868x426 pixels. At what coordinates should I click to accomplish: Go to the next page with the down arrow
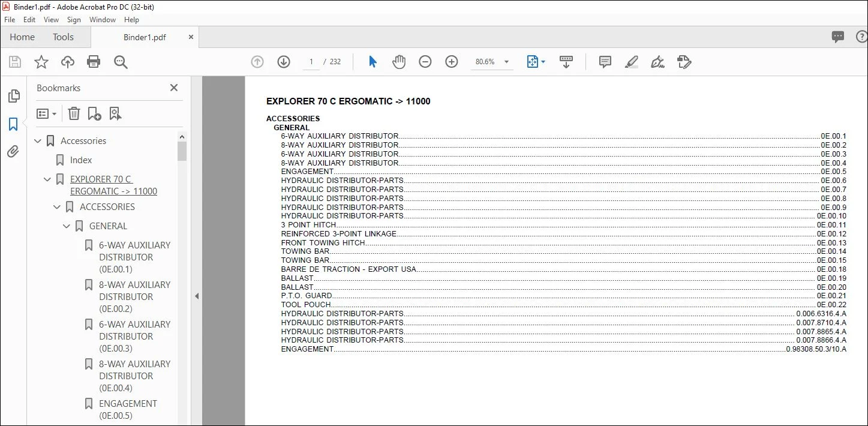pyautogui.click(x=284, y=62)
